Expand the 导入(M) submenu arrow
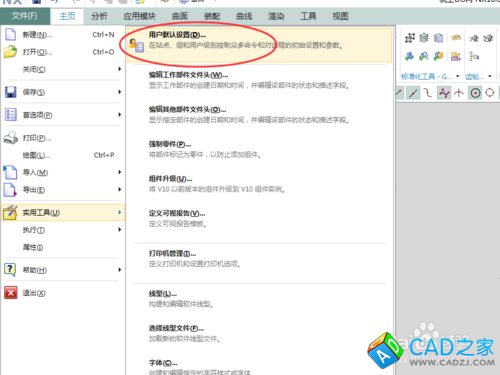 (x=120, y=172)
